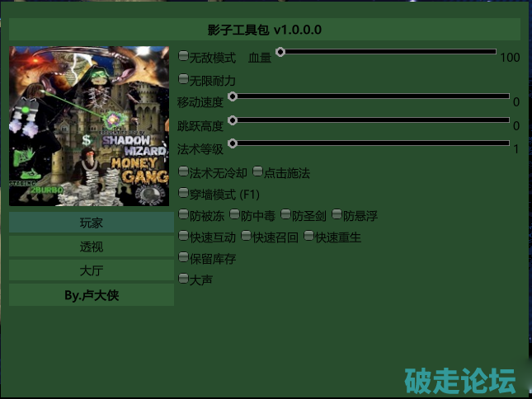The image size is (532, 399).
Task: Toggle 快速召回 checkbox
Action: click(246, 237)
